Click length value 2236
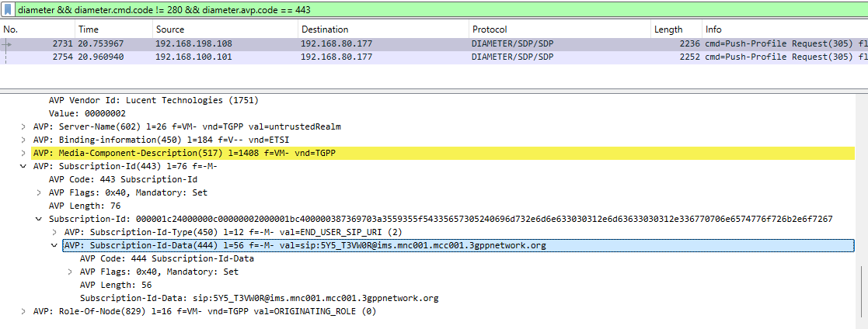868x329 pixels. tap(688, 43)
